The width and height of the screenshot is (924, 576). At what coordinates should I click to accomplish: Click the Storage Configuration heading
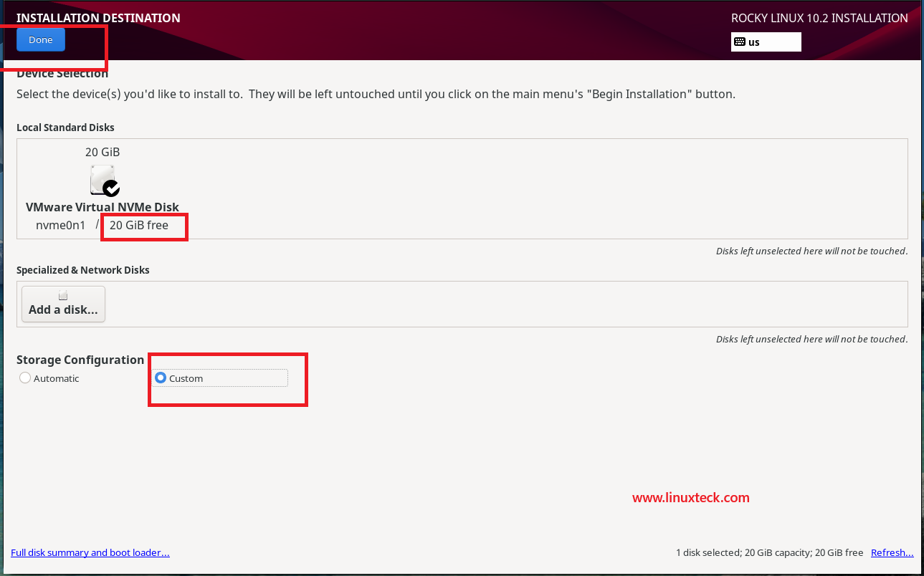[80, 360]
